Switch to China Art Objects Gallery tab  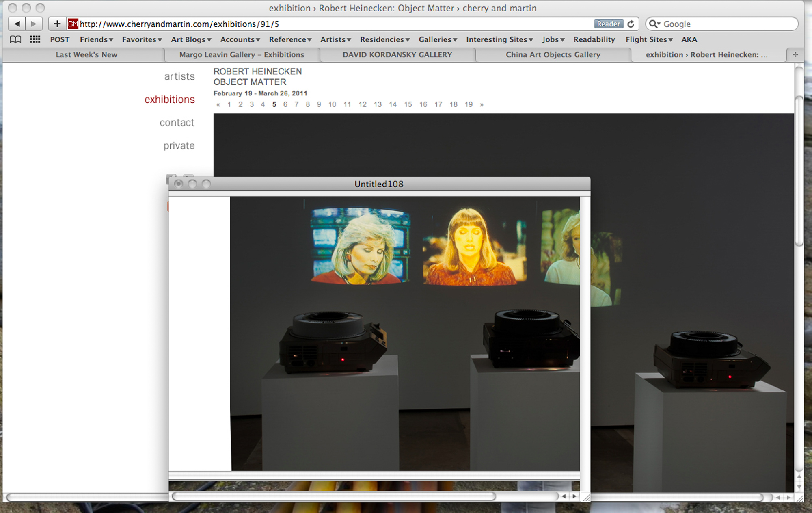tap(553, 54)
